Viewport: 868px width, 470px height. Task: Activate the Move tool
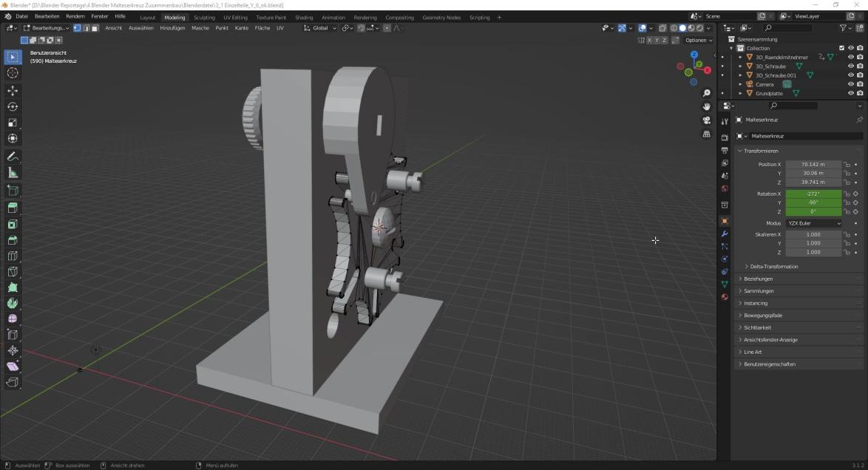(13, 90)
